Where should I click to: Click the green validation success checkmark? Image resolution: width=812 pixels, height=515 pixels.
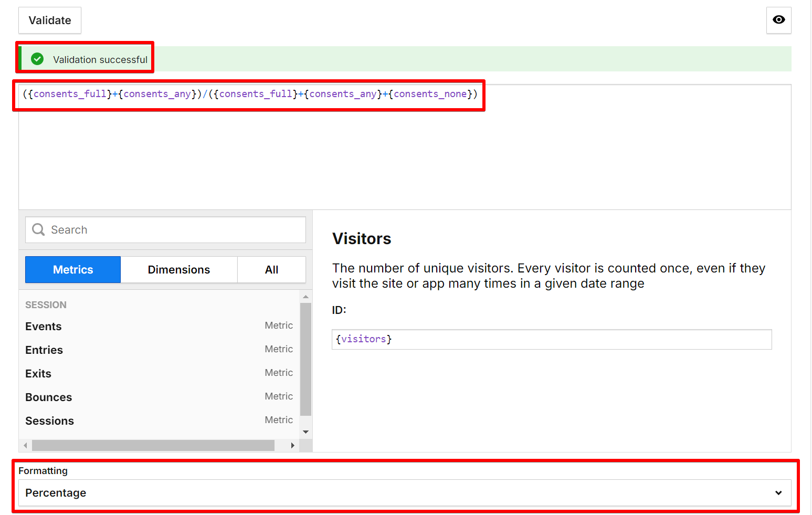(x=37, y=59)
